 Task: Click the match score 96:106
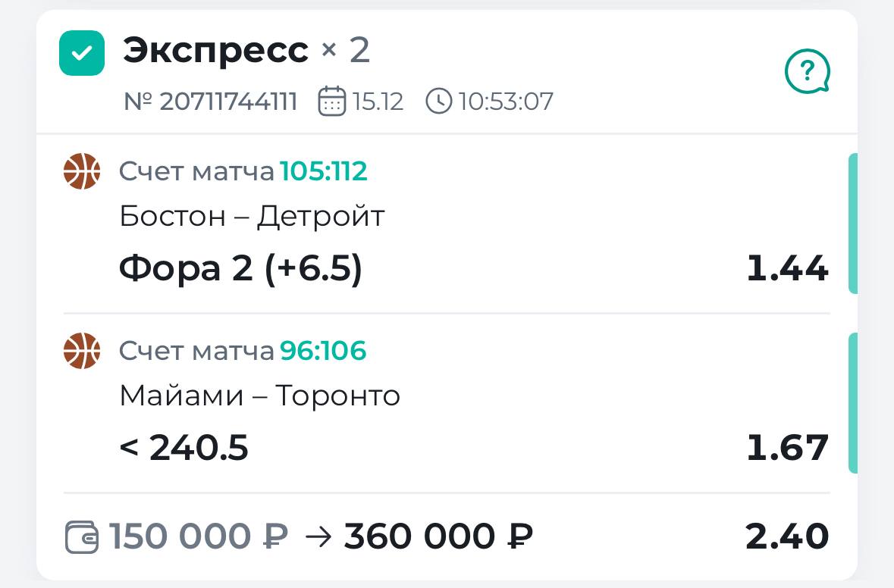tap(323, 351)
